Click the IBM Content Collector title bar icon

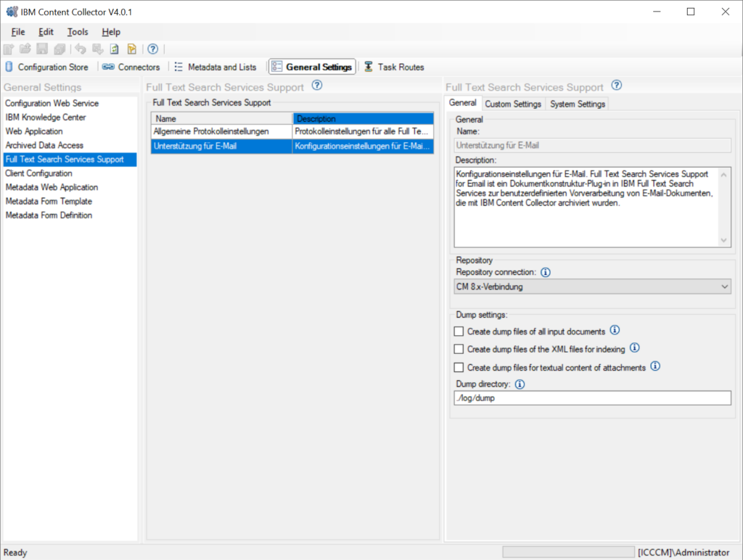[x=12, y=12]
